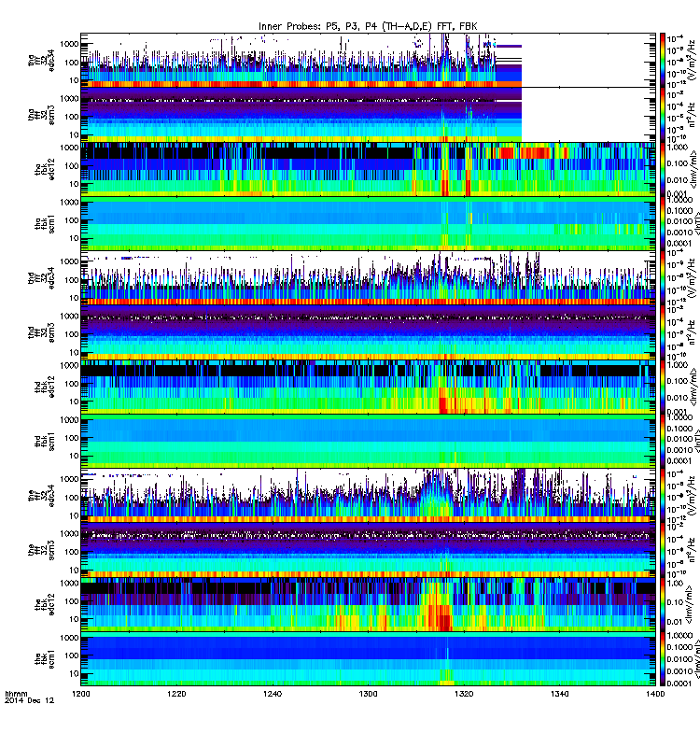The image size is (700, 747).
Task: Click the "tha fbk edc12" axis label
Action: pyautogui.click(x=45, y=169)
